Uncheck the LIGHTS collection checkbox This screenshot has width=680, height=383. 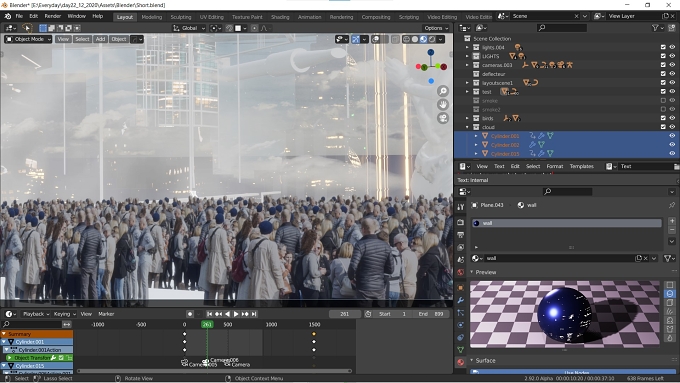(663, 56)
